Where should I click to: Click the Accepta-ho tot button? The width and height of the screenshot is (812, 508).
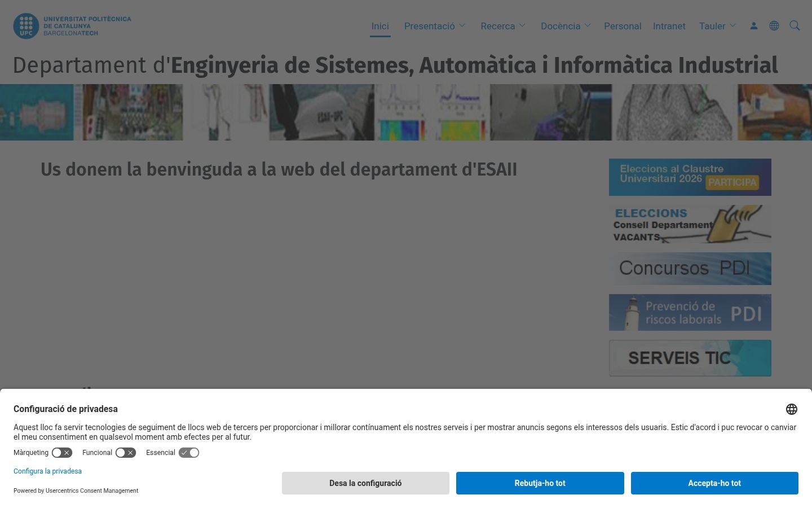pyautogui.click(x=714, y=483)
